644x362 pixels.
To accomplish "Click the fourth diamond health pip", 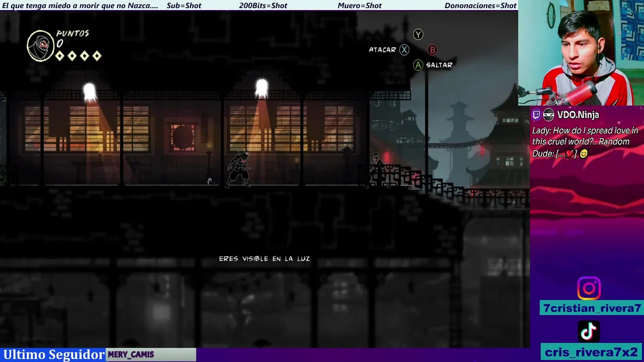I will click(97, 56).
